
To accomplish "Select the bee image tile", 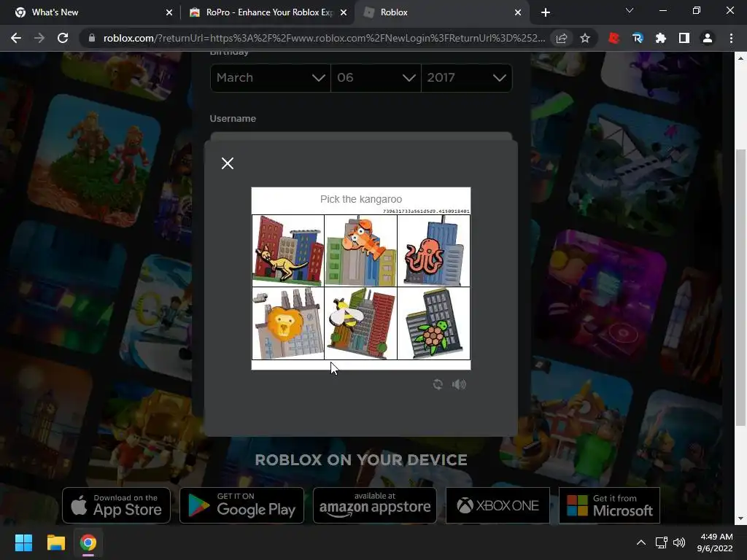I will pyautogui.click(x=360, y=323).
